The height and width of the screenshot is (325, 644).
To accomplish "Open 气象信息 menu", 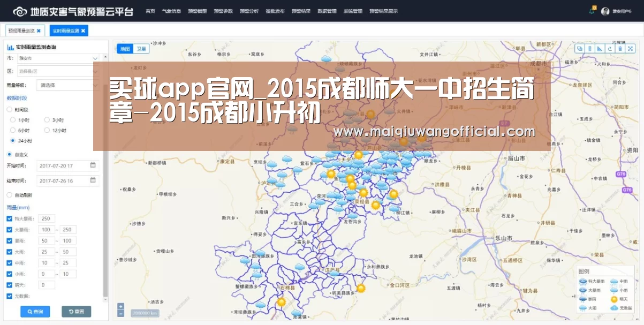I will pyautogui.click(x=171, y=11).
